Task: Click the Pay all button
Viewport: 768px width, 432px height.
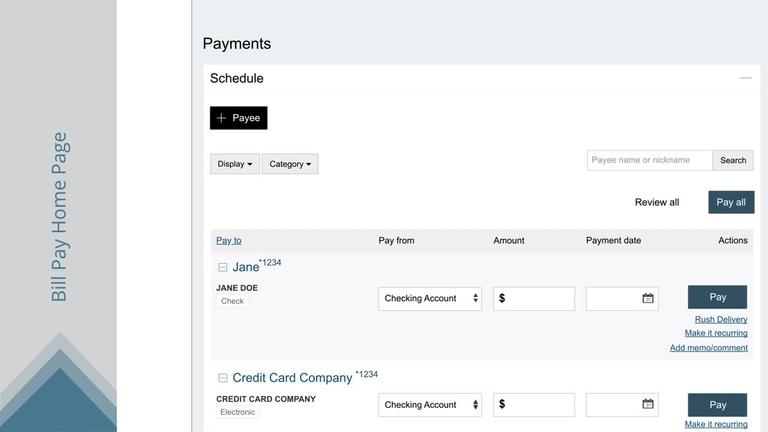Action: (x=731, y=202)
